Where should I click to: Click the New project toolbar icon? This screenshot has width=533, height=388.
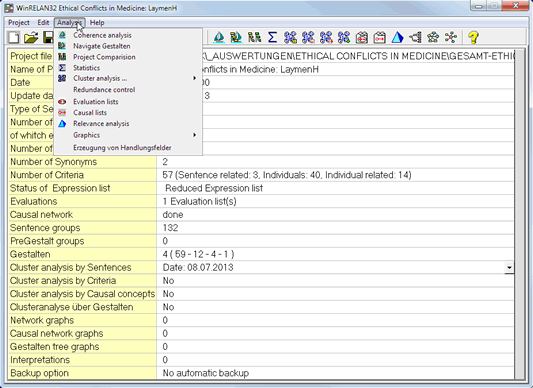14,37
